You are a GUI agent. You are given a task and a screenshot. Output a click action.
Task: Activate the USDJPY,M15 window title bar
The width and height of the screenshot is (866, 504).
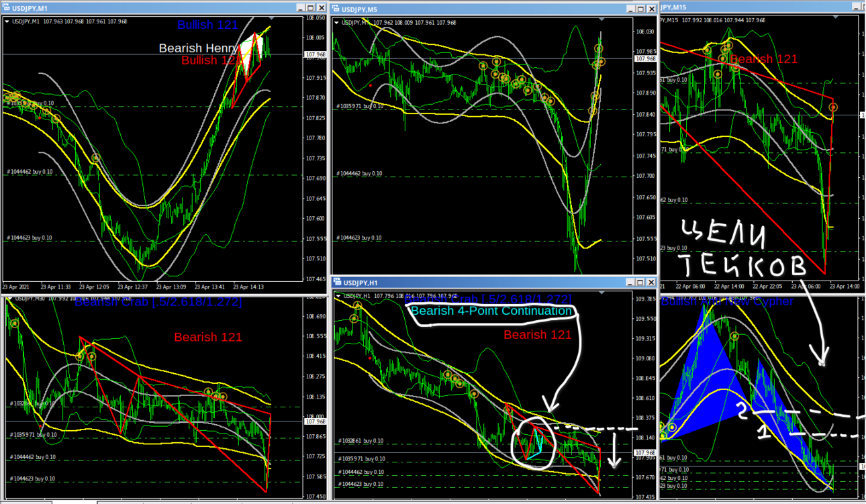pos(762,8)
